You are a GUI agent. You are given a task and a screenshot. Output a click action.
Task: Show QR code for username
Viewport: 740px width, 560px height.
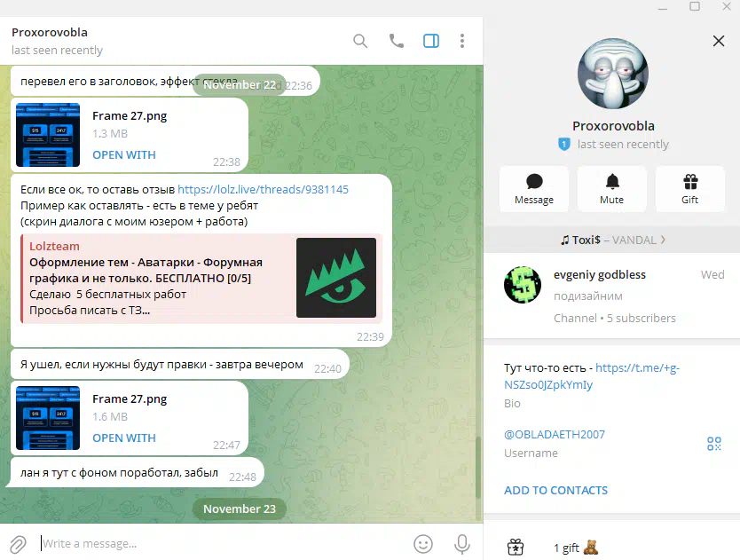pyautogui.click(x=713, y=444)
